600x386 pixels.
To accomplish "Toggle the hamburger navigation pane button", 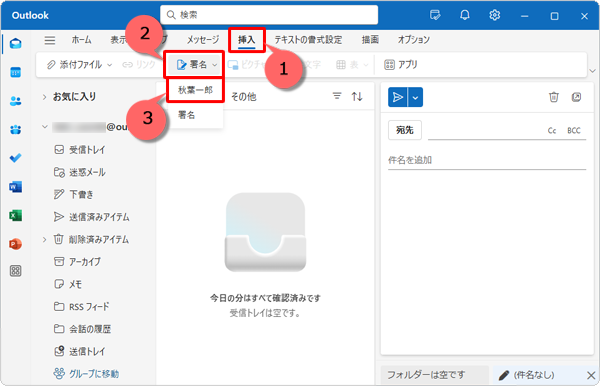I will point(50,40).
